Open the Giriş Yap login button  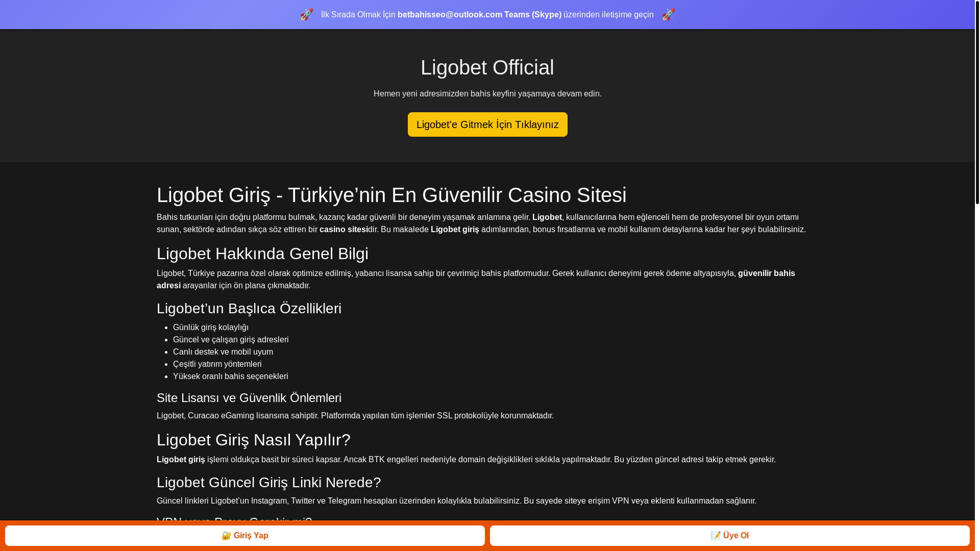[245, 536]
